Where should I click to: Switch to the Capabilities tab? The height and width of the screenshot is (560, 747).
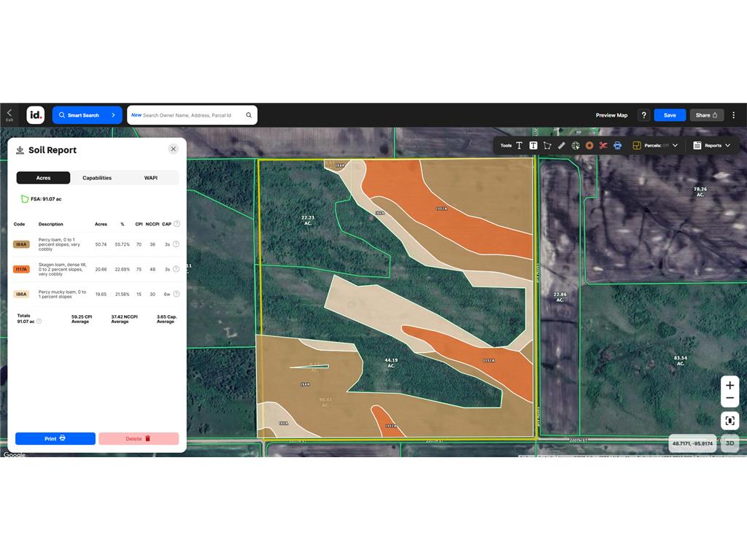pos(97,177)
